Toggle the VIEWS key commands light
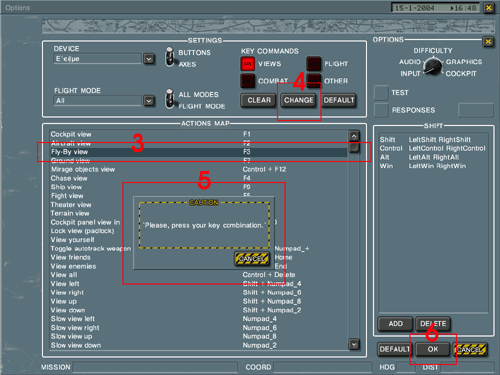Screen dimensions: 500x375 tap(247, 64)
